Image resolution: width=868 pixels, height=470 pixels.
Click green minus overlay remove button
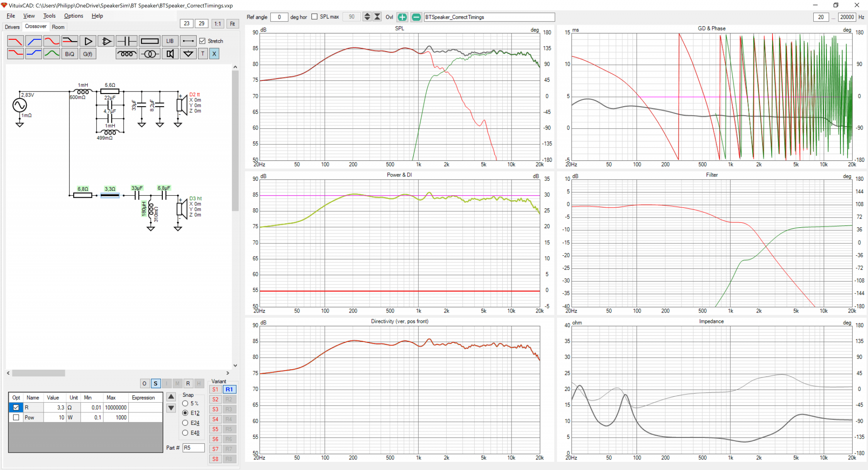point(416,17)
